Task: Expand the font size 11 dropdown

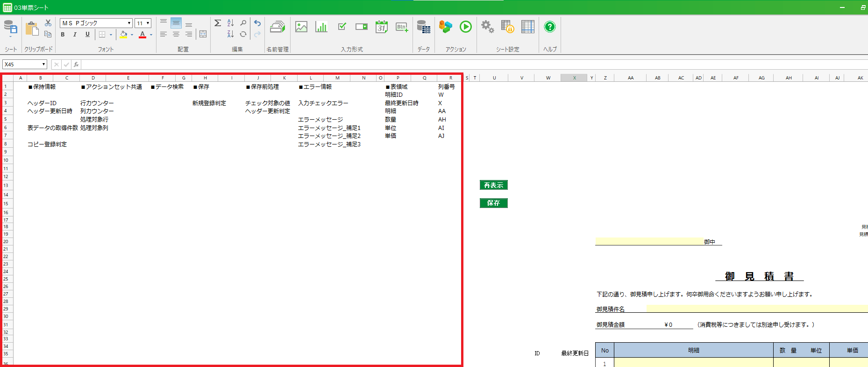Action: (148, 23)
